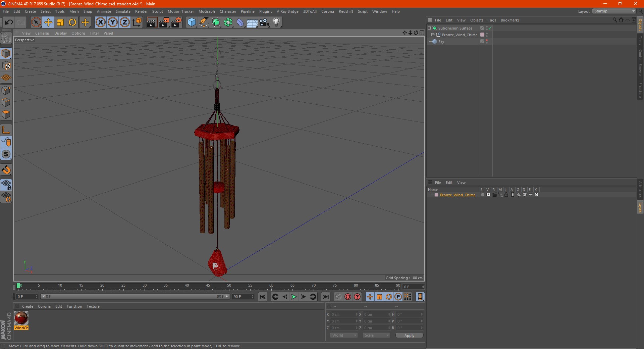Screen dimensions: 644x349
Task: Open viewport Cameras menu
Action: coord(42,33)
